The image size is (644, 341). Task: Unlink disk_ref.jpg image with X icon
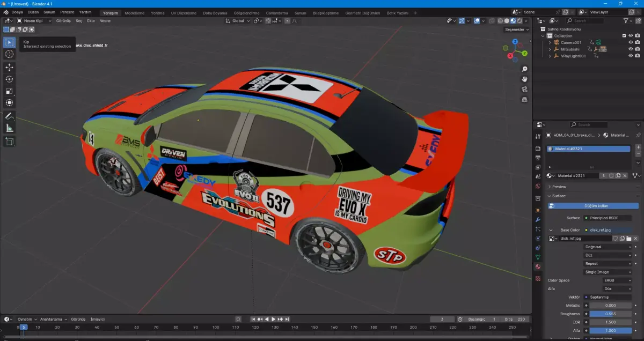click(635, 238)
